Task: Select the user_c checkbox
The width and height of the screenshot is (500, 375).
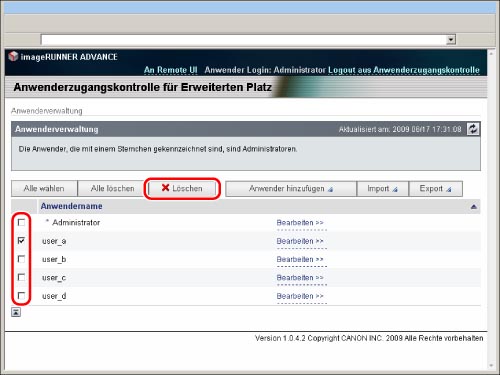Action: click(21, 277)
